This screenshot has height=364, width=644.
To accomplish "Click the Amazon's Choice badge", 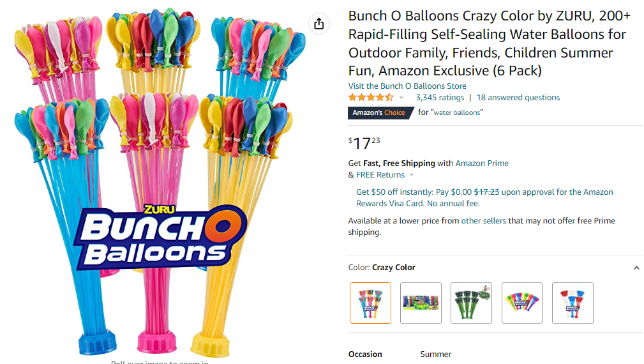I will (378, 112).
